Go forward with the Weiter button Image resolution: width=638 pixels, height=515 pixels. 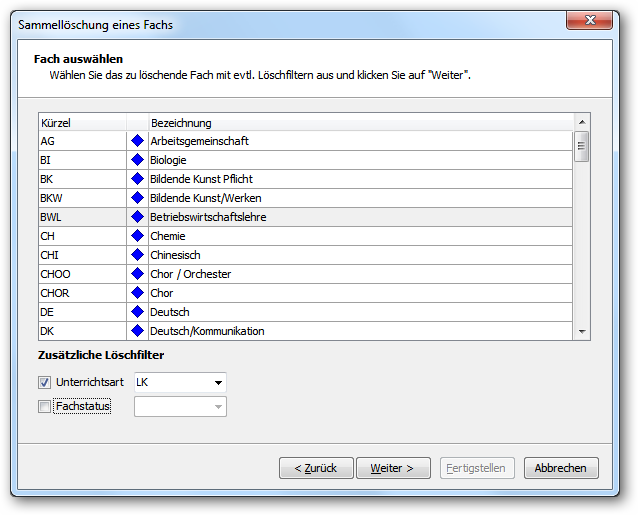click(393, 468)
